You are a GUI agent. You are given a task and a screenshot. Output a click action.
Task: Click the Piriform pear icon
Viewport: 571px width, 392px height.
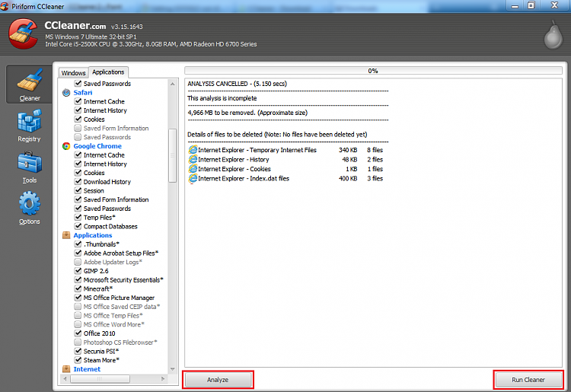553,35
